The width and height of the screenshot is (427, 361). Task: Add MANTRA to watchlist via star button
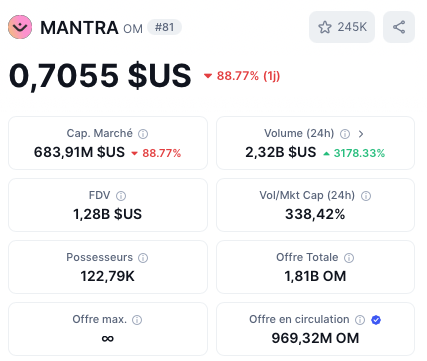click(x=342, y=27)
